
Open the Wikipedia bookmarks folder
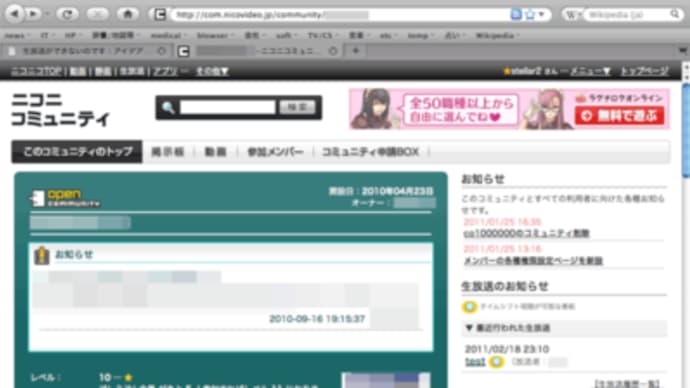pyautogui.click(x=497, y=35)
